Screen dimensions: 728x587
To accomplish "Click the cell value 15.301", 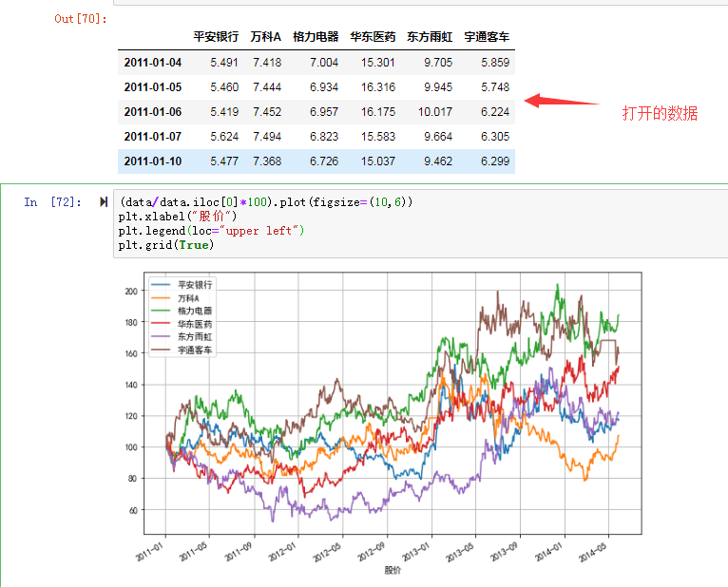I will point(378,63).
